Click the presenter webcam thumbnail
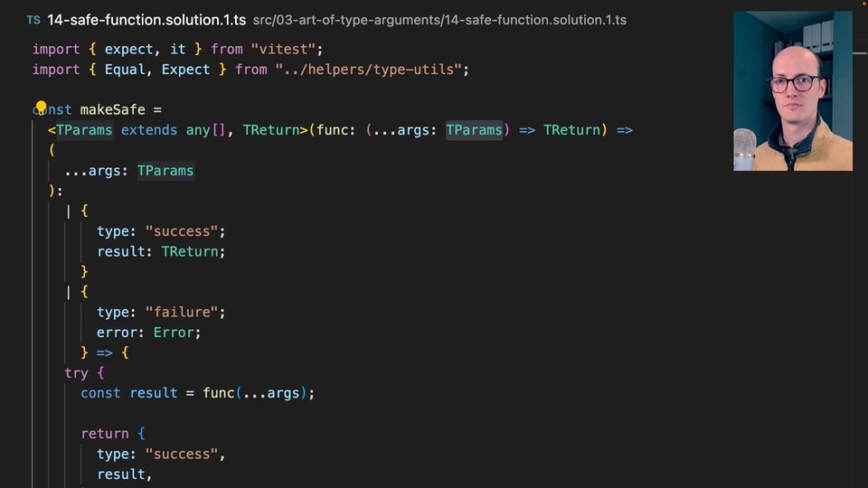Screen dimensions: 868x488 (x=792, y=90)
